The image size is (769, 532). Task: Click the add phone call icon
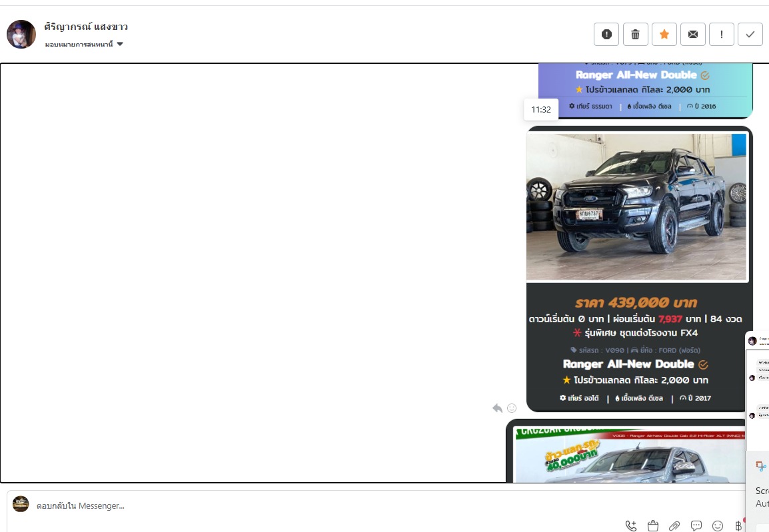pyautogui.click(x=631, y=525)
